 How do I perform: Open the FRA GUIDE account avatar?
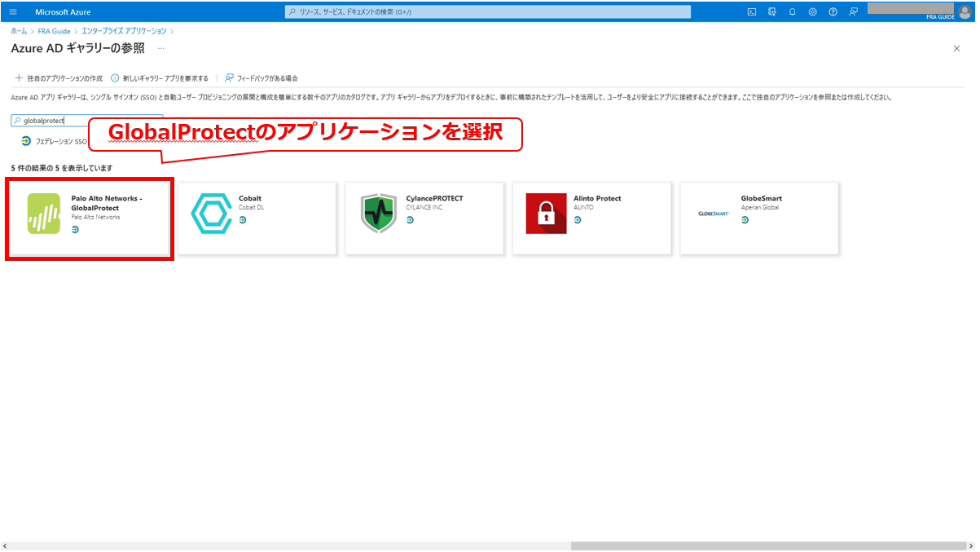point(965,11)
